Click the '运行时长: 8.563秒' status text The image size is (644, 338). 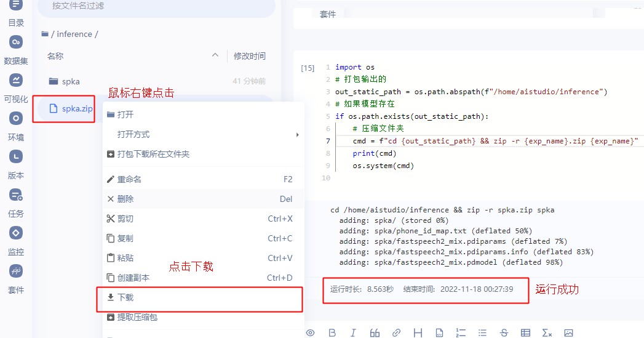362,289
